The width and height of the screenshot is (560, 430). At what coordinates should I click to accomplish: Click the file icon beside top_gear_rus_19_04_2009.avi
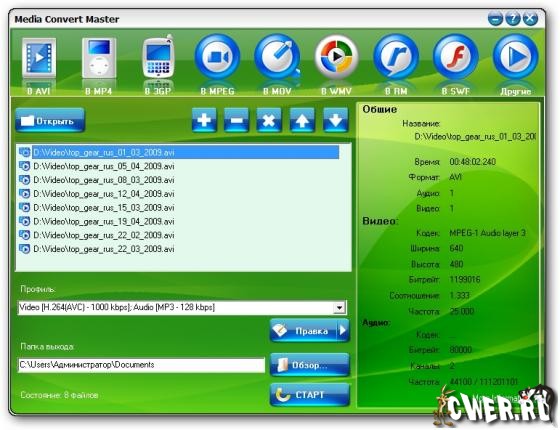click(24, 221)
